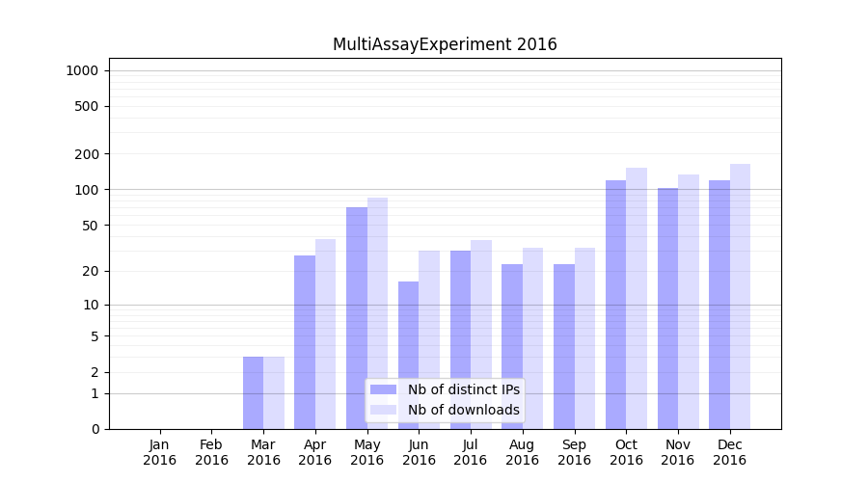Click the 'Nb of downloads' legend color swatch

tap(383, 410)
